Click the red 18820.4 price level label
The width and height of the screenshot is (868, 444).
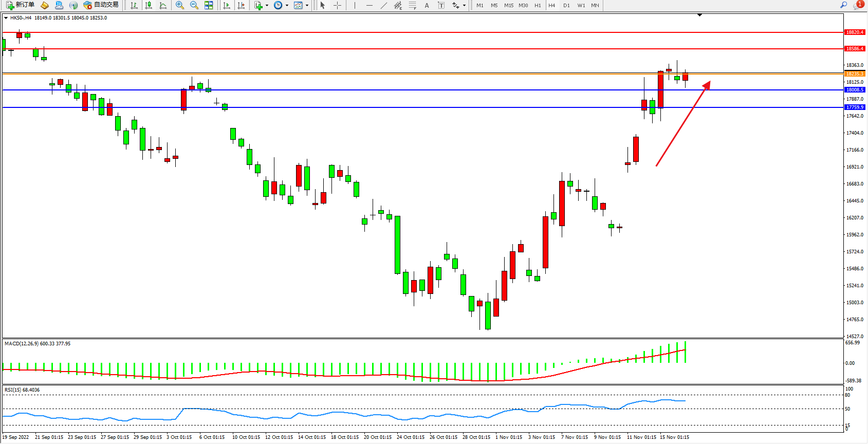point(855,32)
